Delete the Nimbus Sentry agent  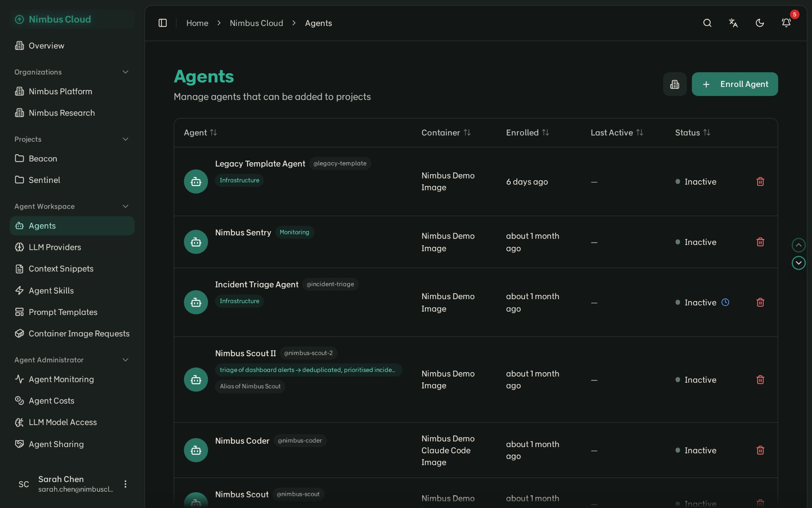point(760,242)
